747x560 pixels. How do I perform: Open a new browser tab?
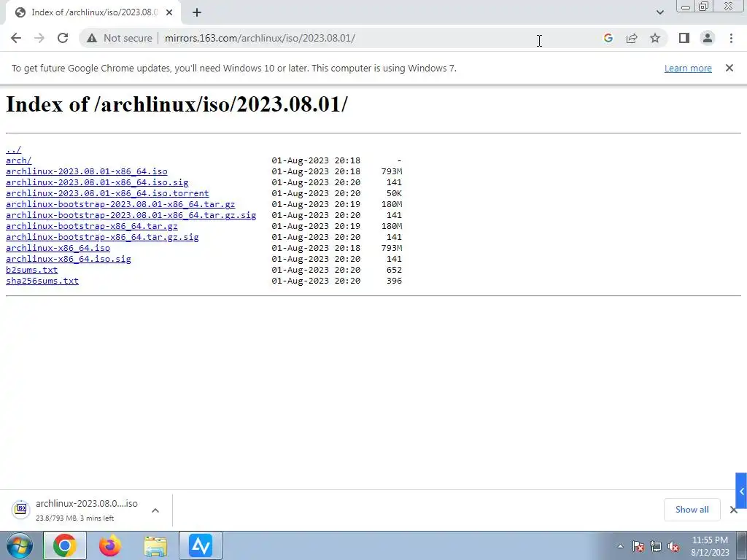tap(197, 13)
